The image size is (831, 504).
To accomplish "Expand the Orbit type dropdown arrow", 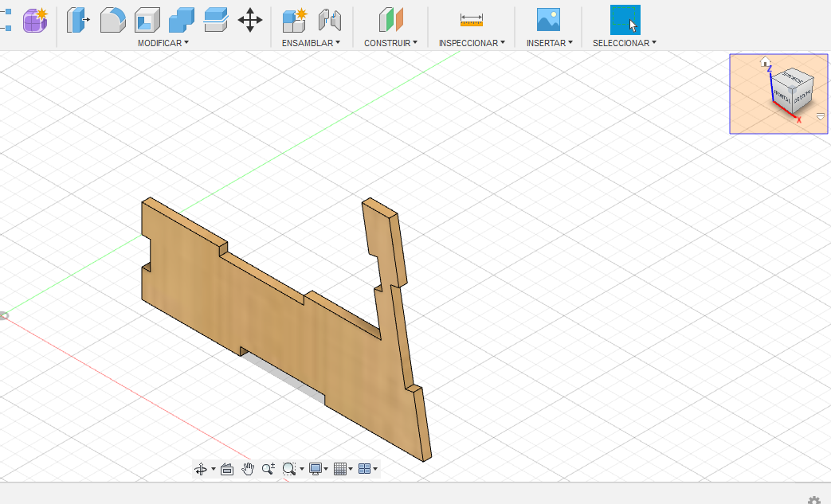I will [x=214, y=469].
